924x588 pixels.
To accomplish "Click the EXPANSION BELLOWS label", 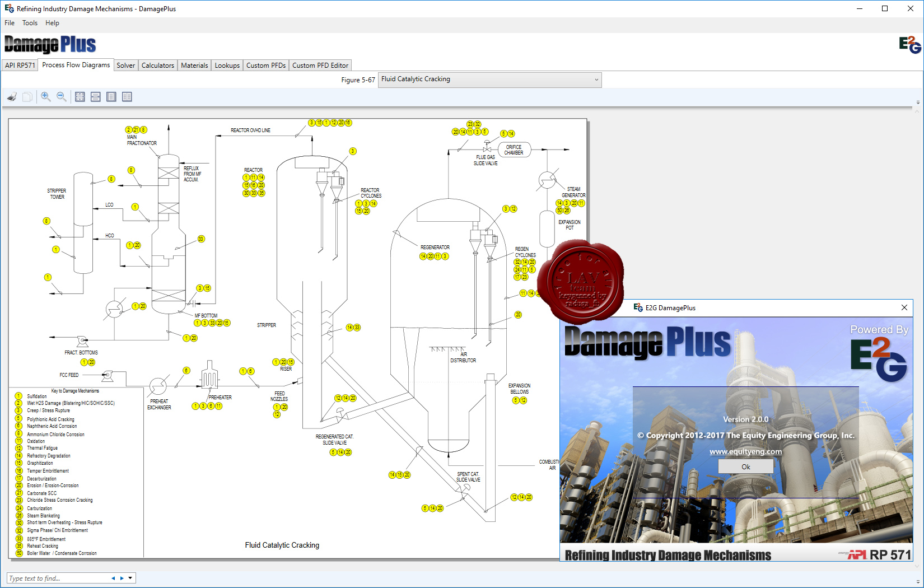I will point(519,389).
